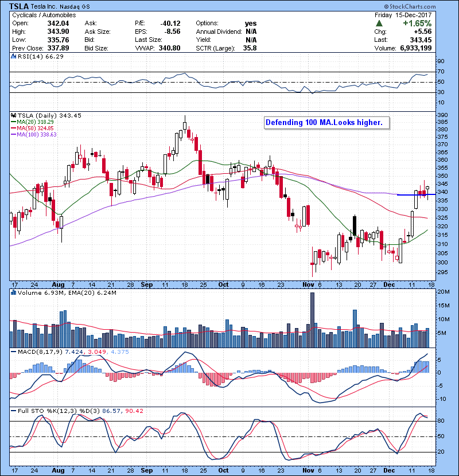Screen dimensions: 459x476
Task: Click the RSI(14) 66.29 label
Action: 41,56
